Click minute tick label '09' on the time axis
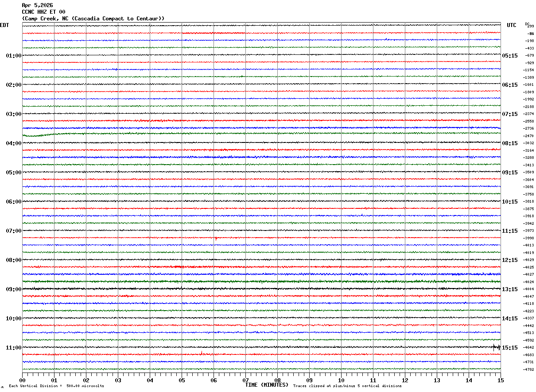536x392 pixels. click(309, 380)
